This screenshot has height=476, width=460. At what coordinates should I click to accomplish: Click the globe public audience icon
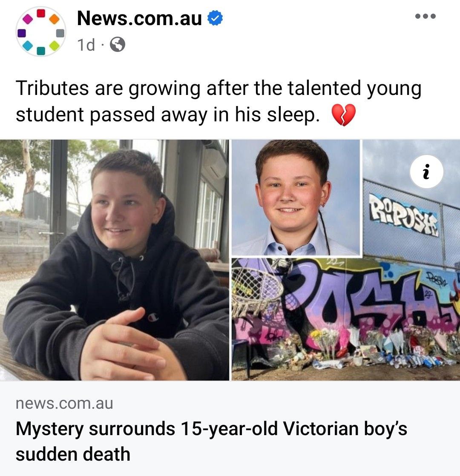(x=117, y=45)
